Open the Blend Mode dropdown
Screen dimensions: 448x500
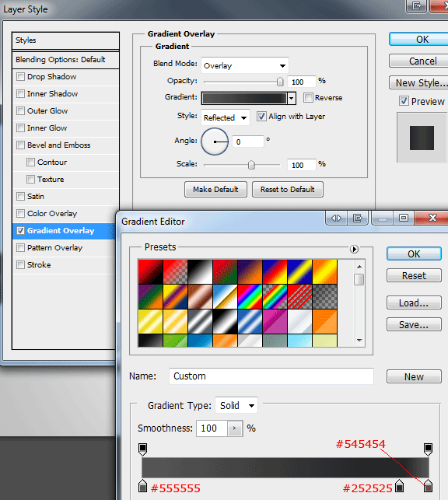pos(245,65)
